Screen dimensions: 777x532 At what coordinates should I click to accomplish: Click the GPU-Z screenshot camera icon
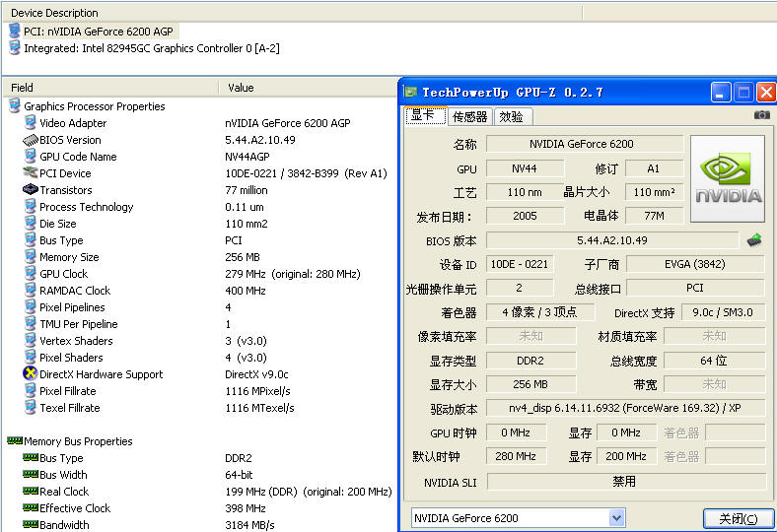[761, 115]
